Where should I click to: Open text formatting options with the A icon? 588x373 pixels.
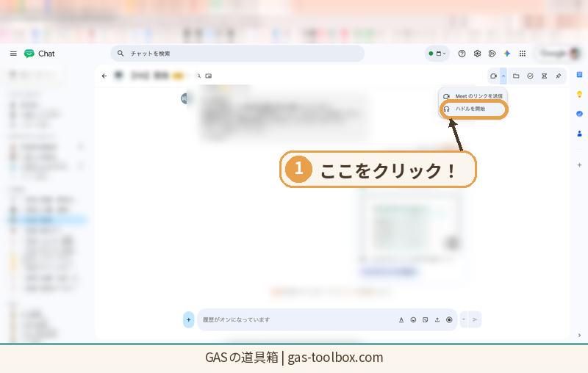coord(401,320)
